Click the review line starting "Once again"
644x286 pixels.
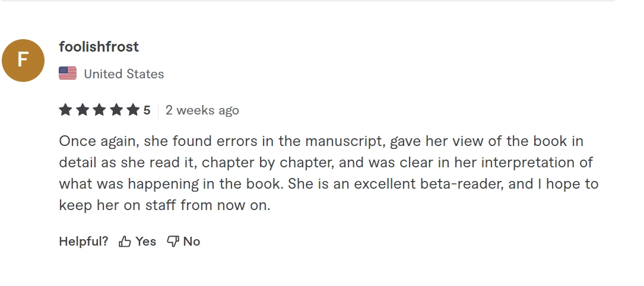321,141
